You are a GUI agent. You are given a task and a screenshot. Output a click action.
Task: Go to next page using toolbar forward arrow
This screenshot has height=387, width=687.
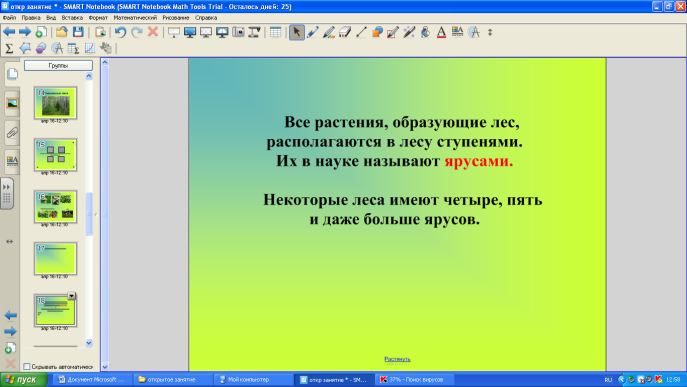(x=25, y=32)
